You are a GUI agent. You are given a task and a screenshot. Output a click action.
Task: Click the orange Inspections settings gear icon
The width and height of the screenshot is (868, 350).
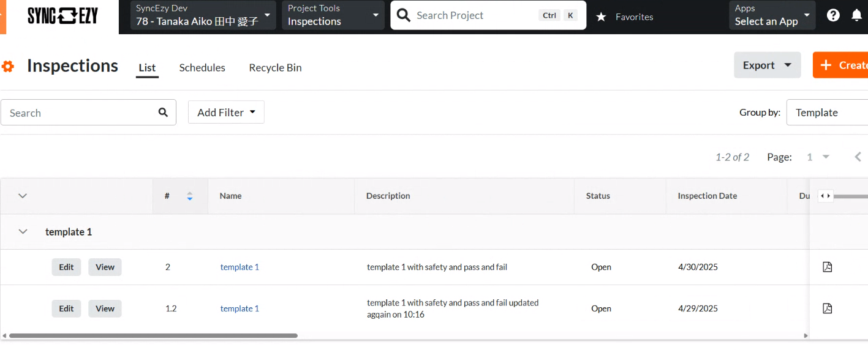(8, 66)
